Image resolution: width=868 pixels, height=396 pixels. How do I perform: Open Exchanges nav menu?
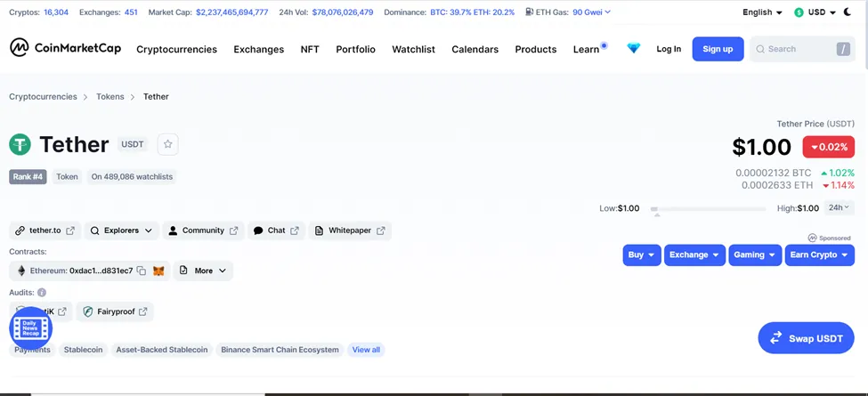pyautogui.click(x=258, y=49)
